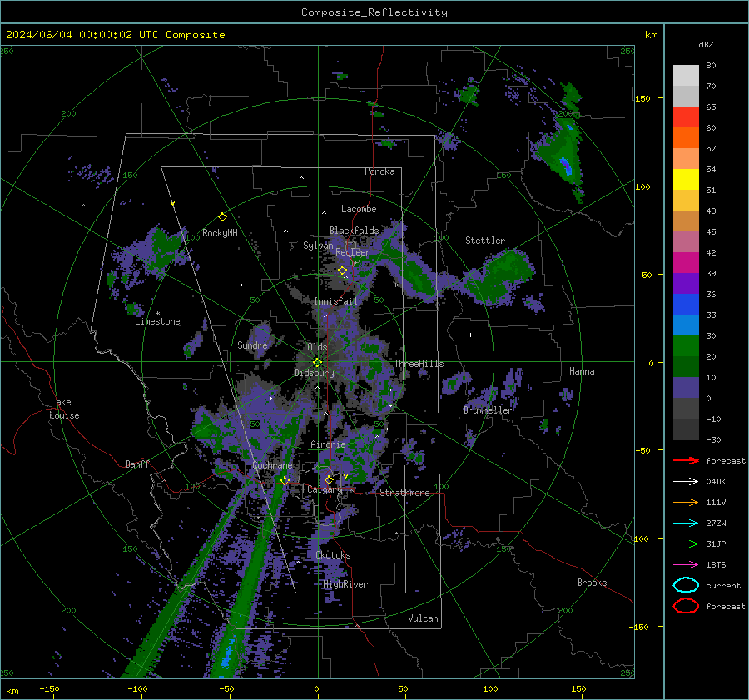This screenshot has width=749, height=700.
Task: Pick the lightest gray 80-70 dBZ legend swatch
Action: 686,76
